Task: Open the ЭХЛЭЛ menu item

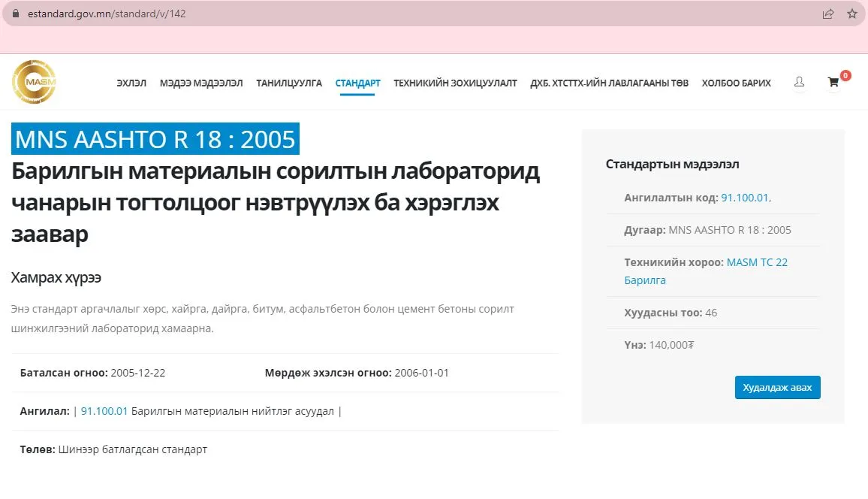Action: [131, 83]
